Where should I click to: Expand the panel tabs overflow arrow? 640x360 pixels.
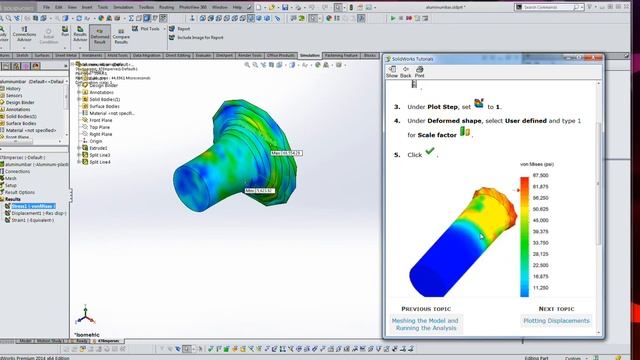tap(66, 66)
